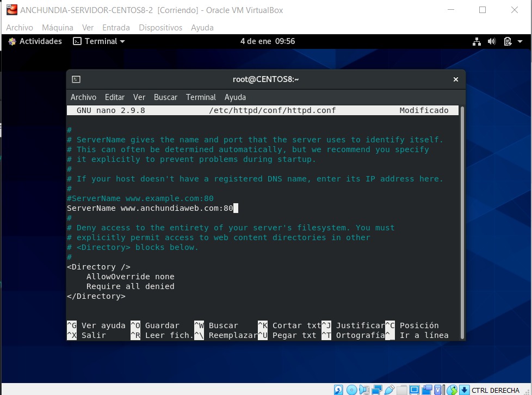This screenshot has width=532, height=395.
Task: Click the ^R Leer fich. shortcut label
Action: (x=162, y=335)
